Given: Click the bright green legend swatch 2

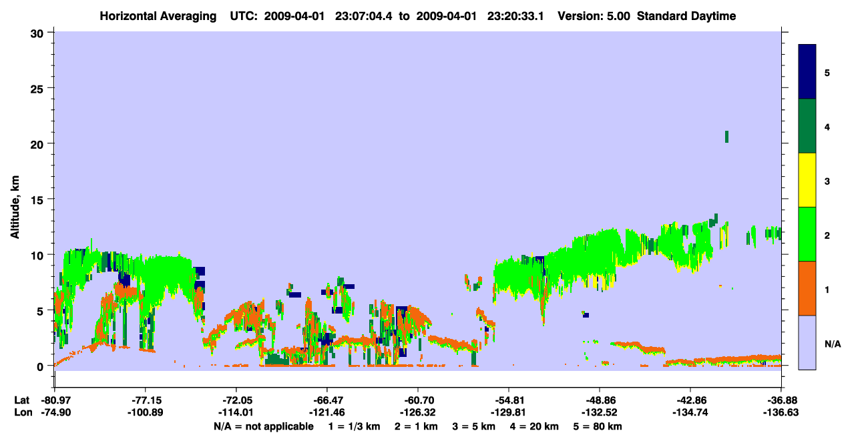Looking at the screenshot, I should (807, 234).
